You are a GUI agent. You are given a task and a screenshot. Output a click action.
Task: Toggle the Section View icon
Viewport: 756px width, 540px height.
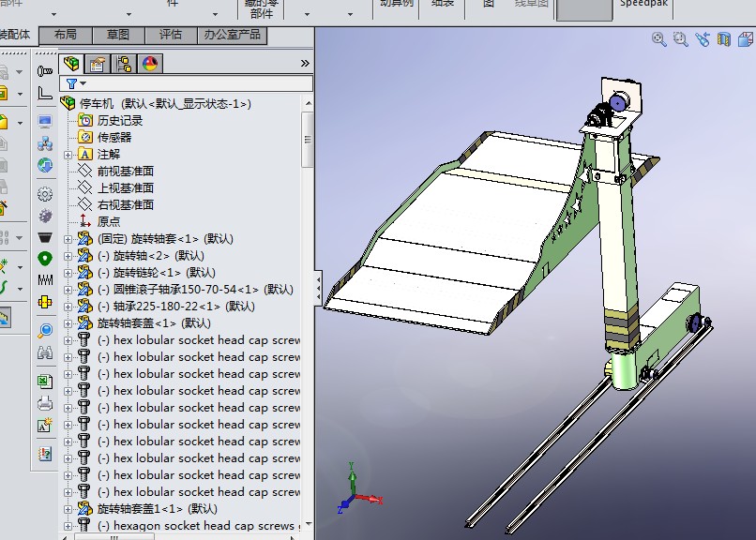724,39
